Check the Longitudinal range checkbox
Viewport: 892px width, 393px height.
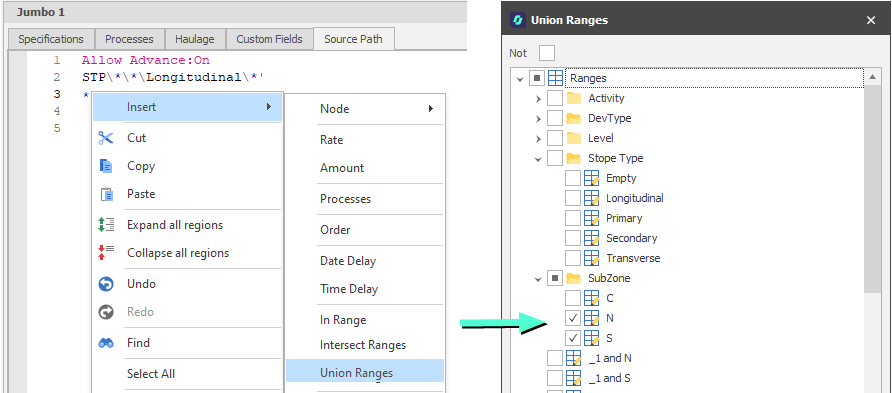[x=573, y=198]
